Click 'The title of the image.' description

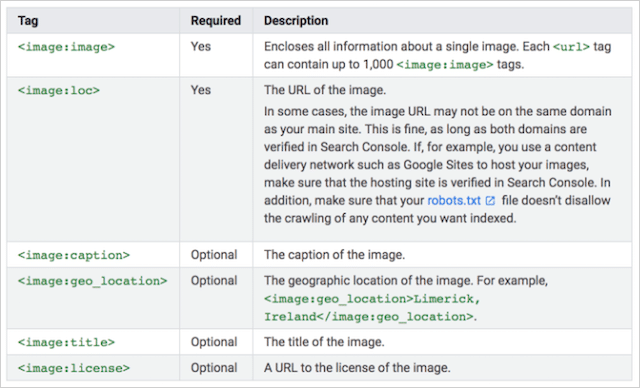click(x=324, y=342)
